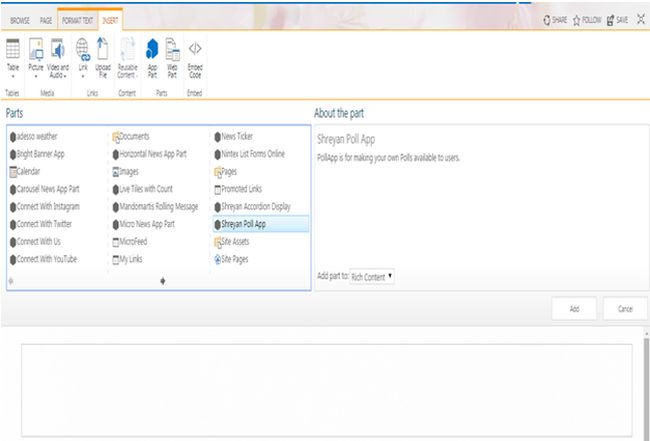Insert a Picture from the ribbon
Screen dimensions: 650x441
click(x=36, y=58)
